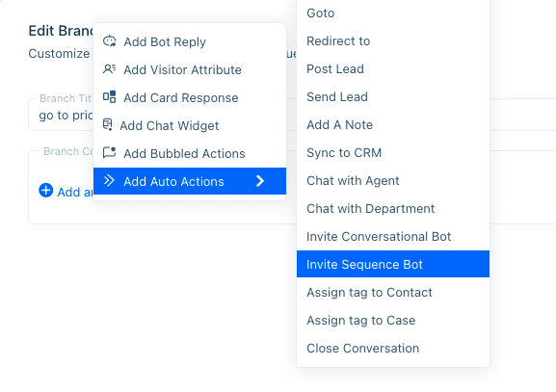Select Invite Conversational Bot
Image resolution: width=556 pixels, height=392 pixels.
click(393, 236)
